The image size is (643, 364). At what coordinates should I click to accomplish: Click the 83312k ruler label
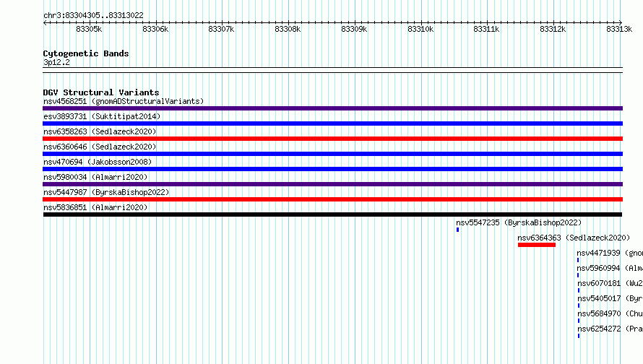click(x=553, y=29)
